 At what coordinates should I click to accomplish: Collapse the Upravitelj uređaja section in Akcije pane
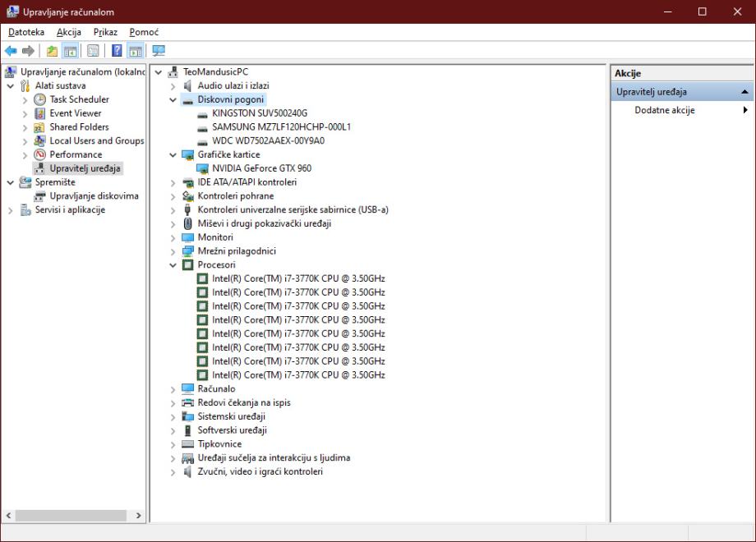pyautogui.click(x=744, y=91)
